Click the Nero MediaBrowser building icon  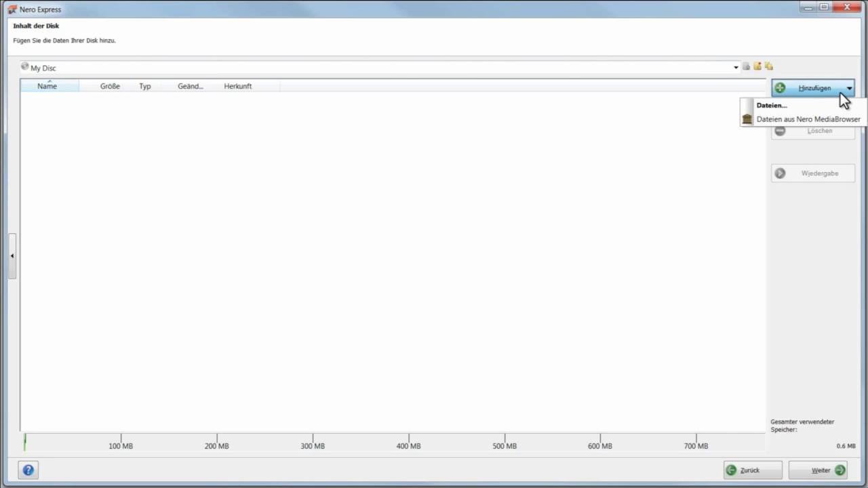[747, 119]
